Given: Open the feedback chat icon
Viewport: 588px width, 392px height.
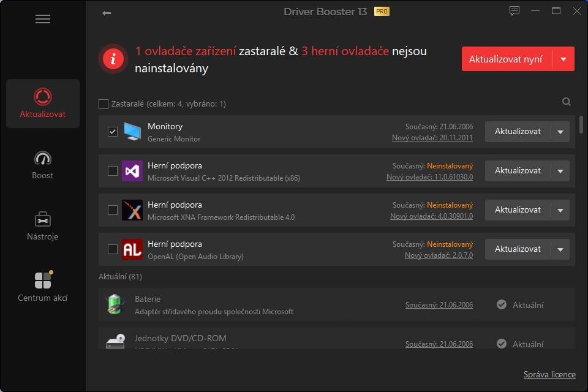Looking at the screenshot, I should pos(514,11).
